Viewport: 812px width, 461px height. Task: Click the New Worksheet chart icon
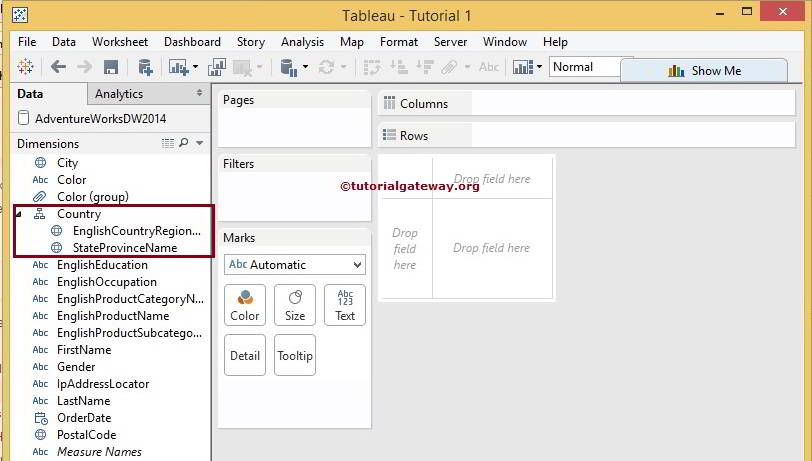point(178,67)
